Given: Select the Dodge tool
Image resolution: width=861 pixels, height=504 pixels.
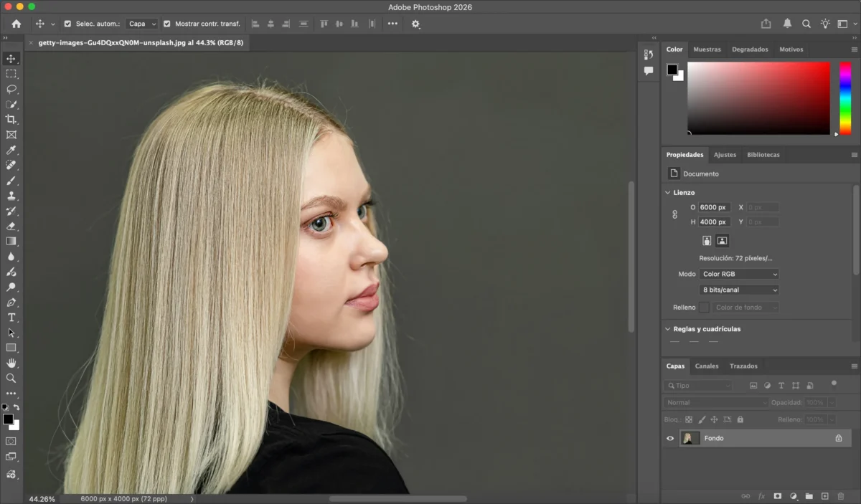Looking at the screenshot, I should (x=11, y=287).
